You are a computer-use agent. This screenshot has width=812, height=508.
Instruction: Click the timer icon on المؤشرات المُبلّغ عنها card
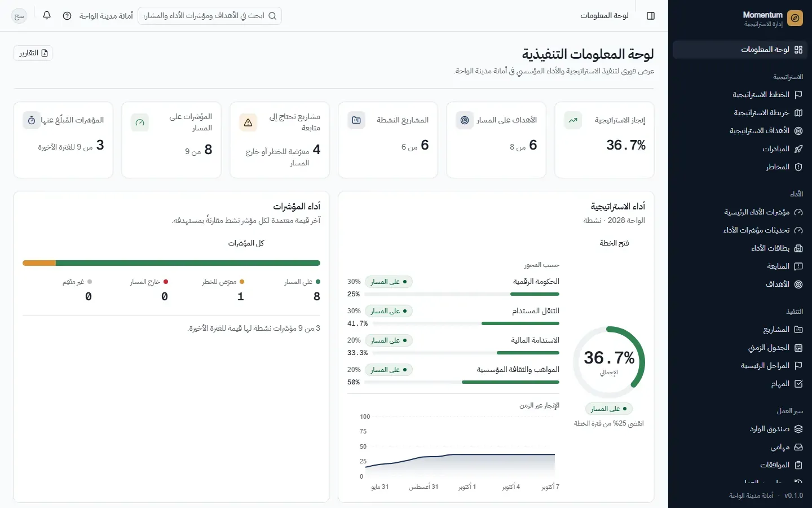(32, 120)
